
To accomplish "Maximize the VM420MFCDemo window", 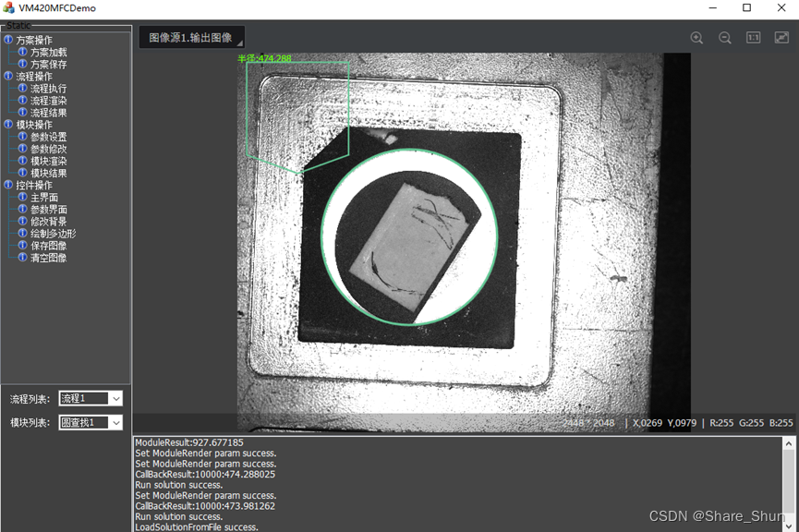I will pos(746,7).
